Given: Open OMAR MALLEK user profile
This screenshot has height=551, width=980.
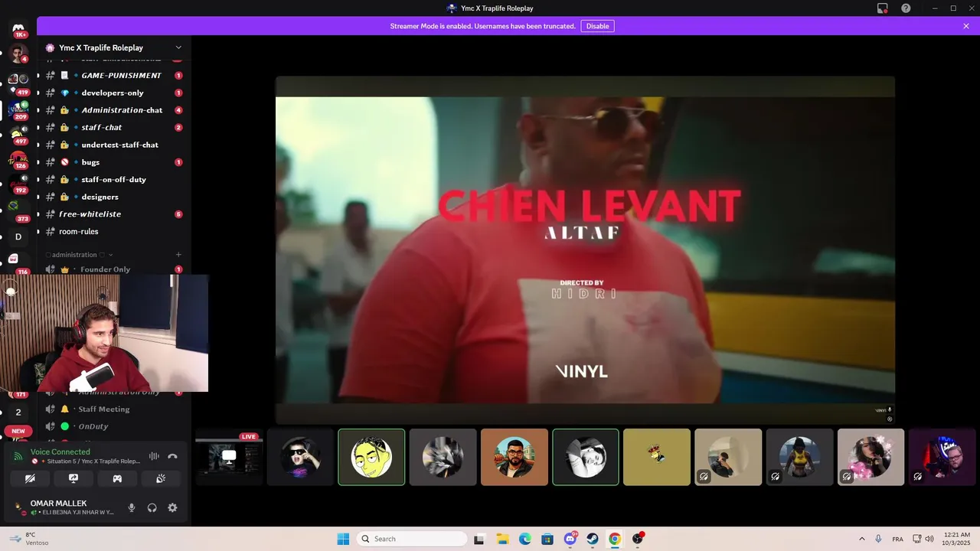Looking at the screenshot, I should (x=66, y=507).
